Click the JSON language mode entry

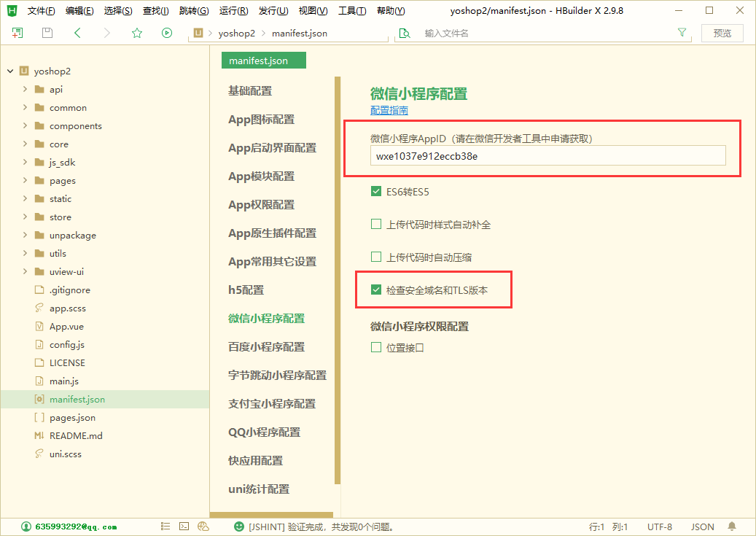703,527
